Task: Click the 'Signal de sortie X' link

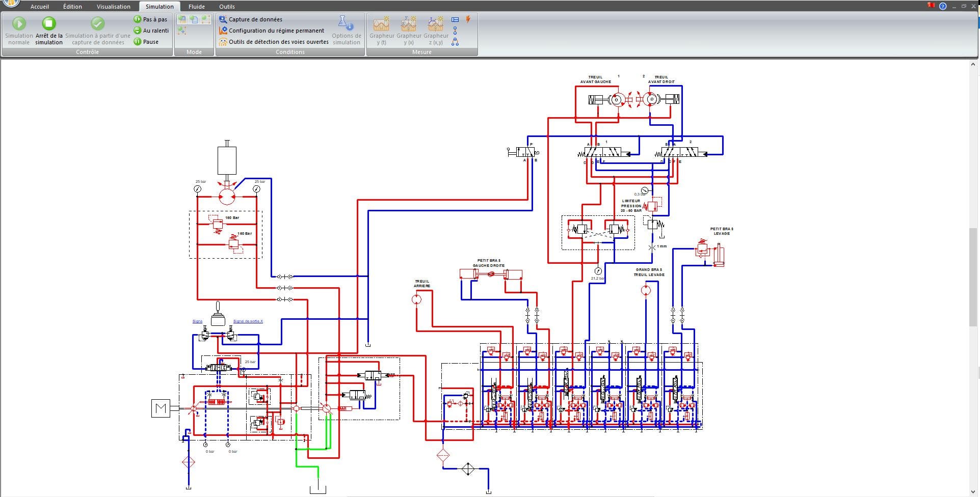Action: [x=248, y=321]
